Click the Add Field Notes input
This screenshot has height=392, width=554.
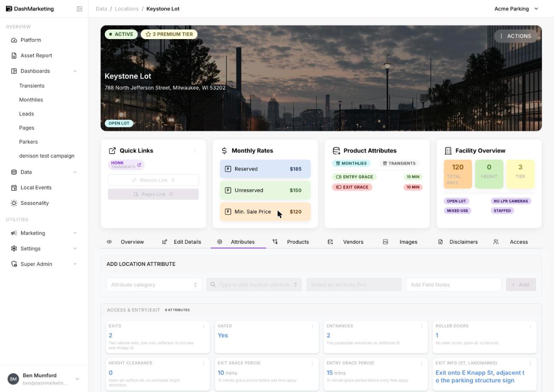coord(453,285)
